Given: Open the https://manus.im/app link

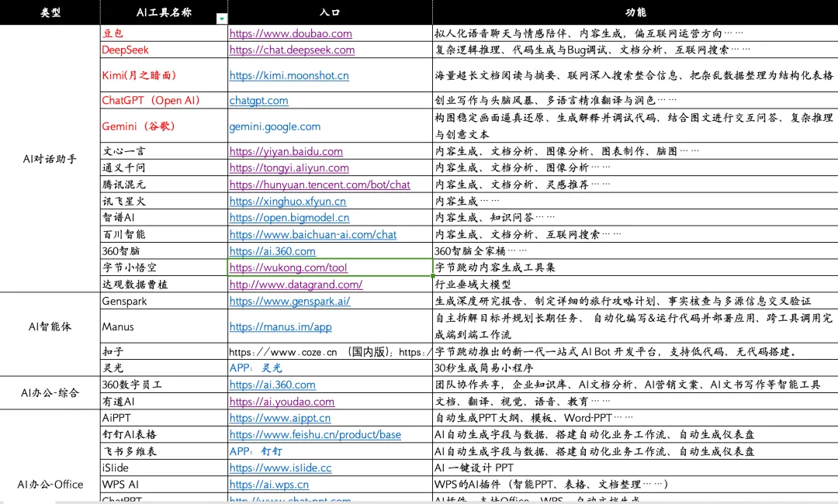Looking at the screenshot, I should pos(281,326).
